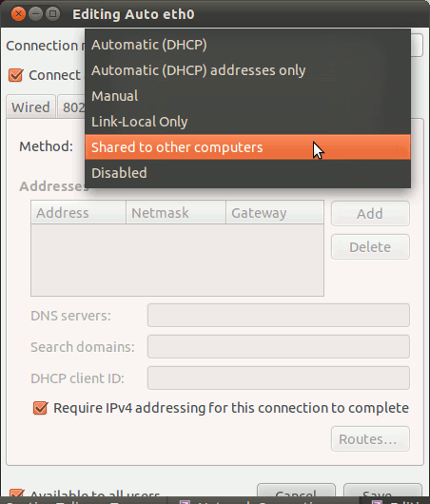430x504 pixels.
Task: Choose Link-Local Only option
Action: [x=247, y=122]
